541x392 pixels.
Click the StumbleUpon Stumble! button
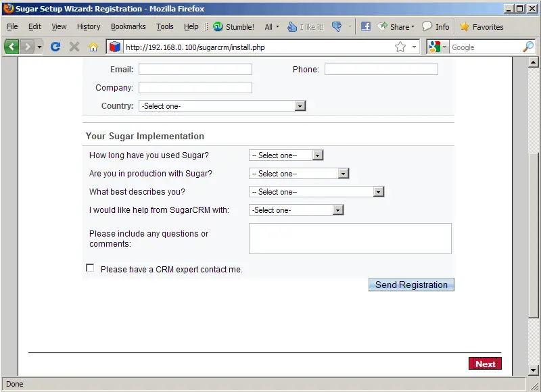(233, 26)
